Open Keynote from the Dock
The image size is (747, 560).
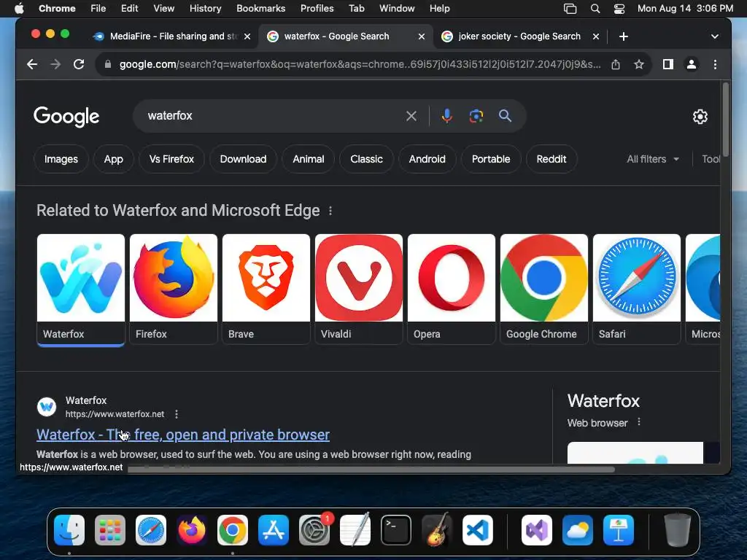(619, 530)
